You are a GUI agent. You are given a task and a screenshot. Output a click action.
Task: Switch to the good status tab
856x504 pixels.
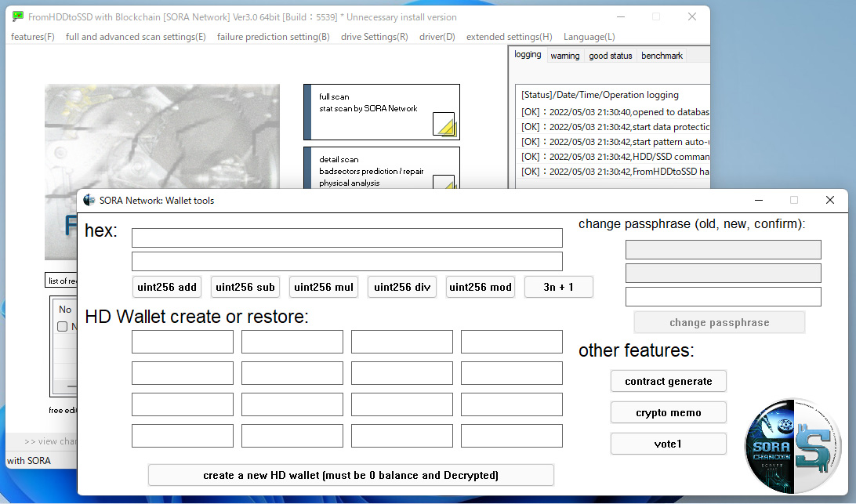tap(611, 56)
